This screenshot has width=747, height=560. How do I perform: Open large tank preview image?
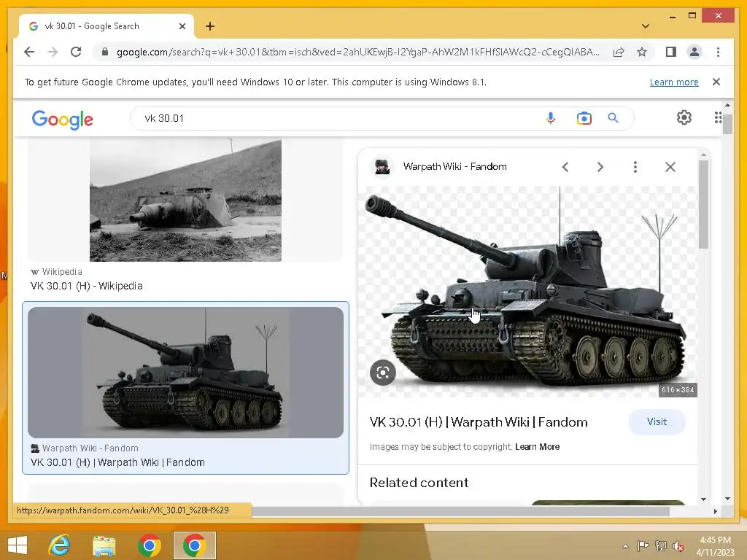[x=528, y=292]
